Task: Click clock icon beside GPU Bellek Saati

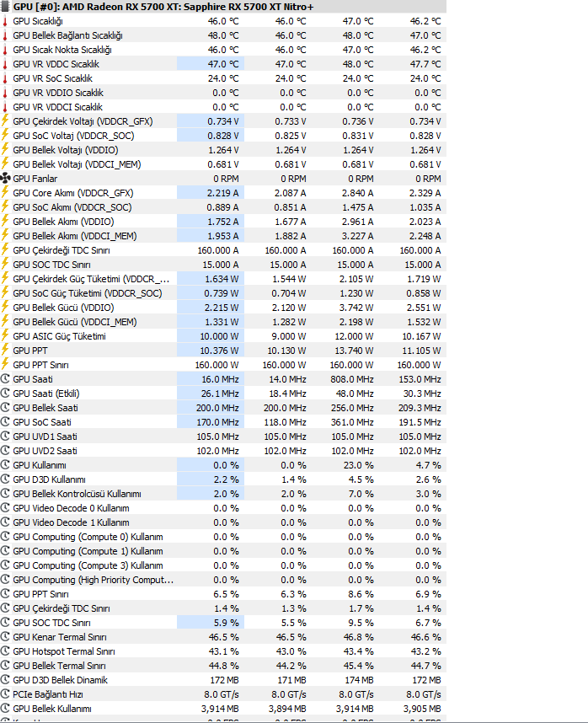Action: tap(5, 408)
